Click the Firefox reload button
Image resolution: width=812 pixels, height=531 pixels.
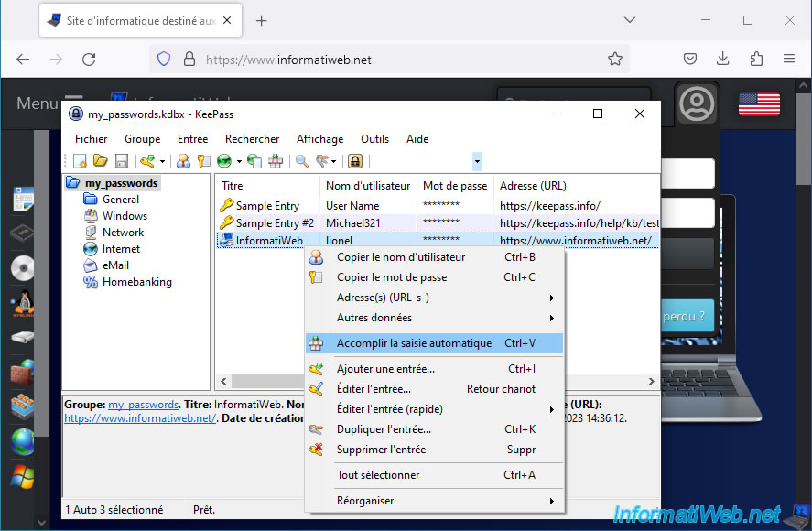89,60
